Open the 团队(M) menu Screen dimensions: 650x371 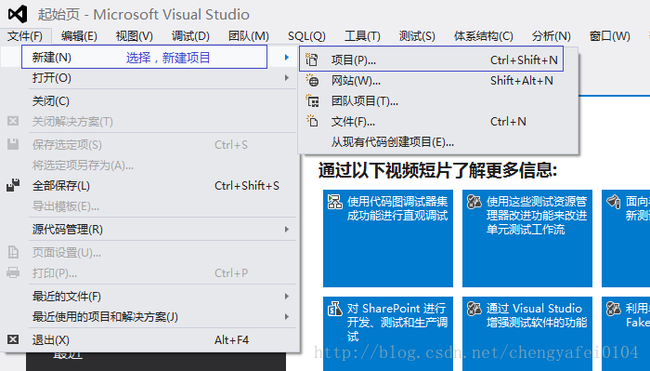pyautogui.click(x=249, y=36)
